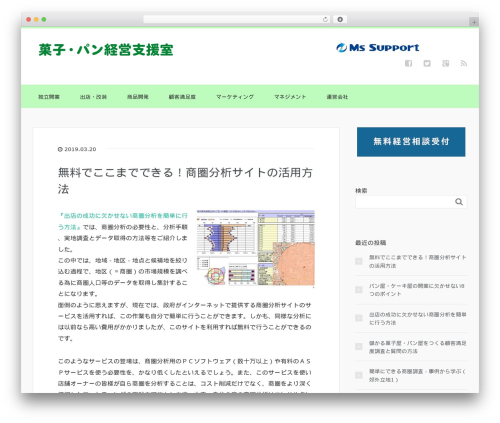Click arrow icon beside 儲かる菓子屋 sidebar post
The height and width of the screenshot is (423, 500).
click(x=359, y=346)
